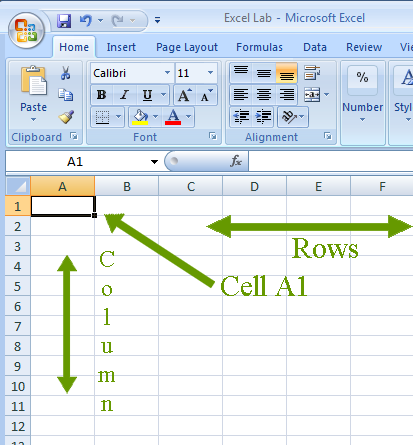The image size is (413, 445).
Task: Apply red Font Color
Action: 173,117
